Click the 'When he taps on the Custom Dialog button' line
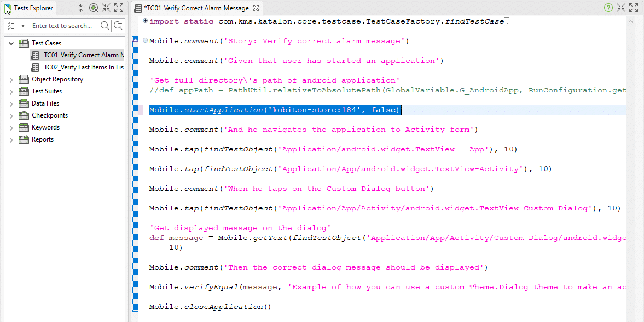Viewport: 644px width, 322px height. (x=291, y=189)
